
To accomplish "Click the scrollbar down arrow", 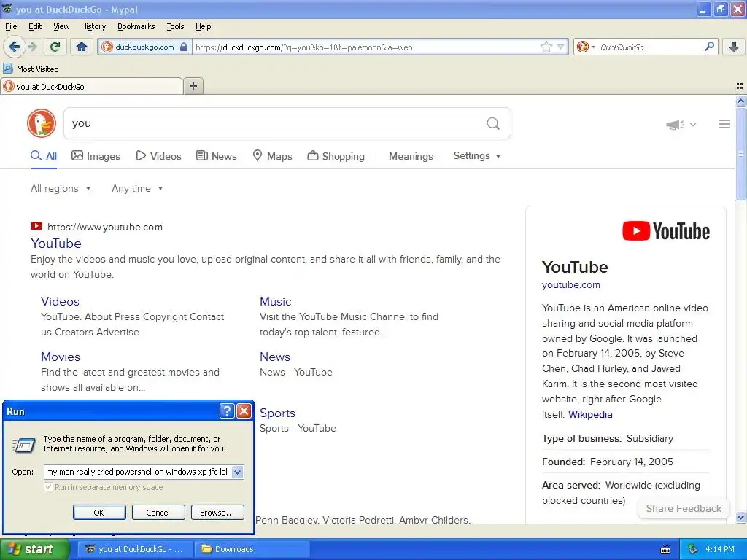I will (740, 517).
